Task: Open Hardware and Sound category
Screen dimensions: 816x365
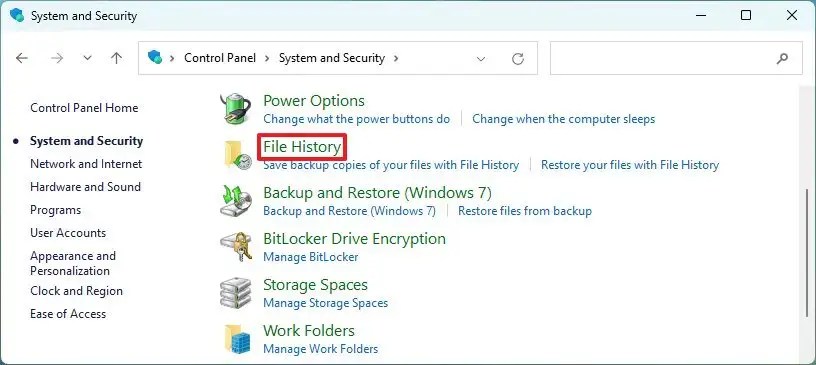Action: 85,187
